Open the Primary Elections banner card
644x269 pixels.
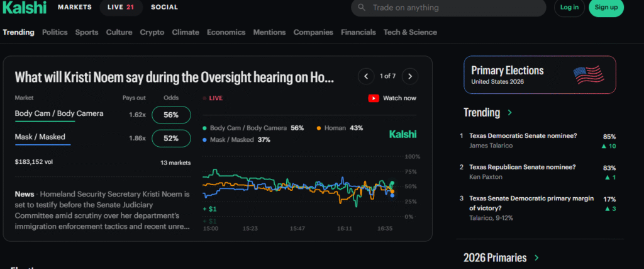coord(540,75)
